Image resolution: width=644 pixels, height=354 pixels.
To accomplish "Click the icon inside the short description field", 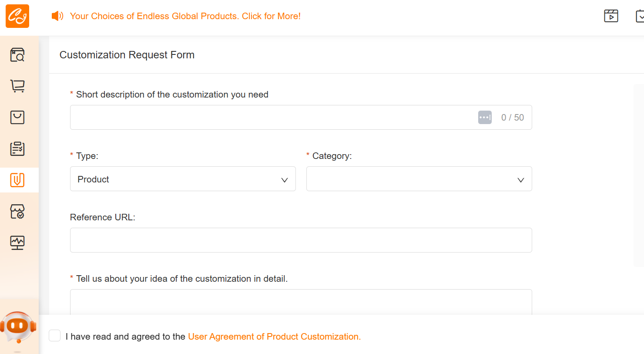I will point(485,118).
